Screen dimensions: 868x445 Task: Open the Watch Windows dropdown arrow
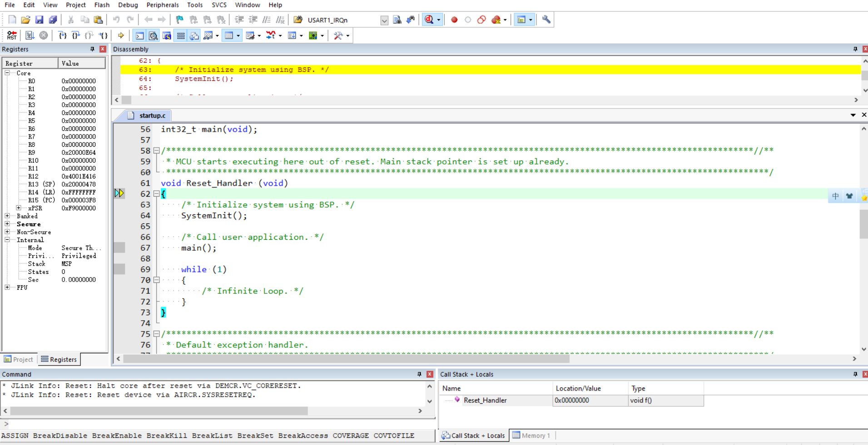217,36
